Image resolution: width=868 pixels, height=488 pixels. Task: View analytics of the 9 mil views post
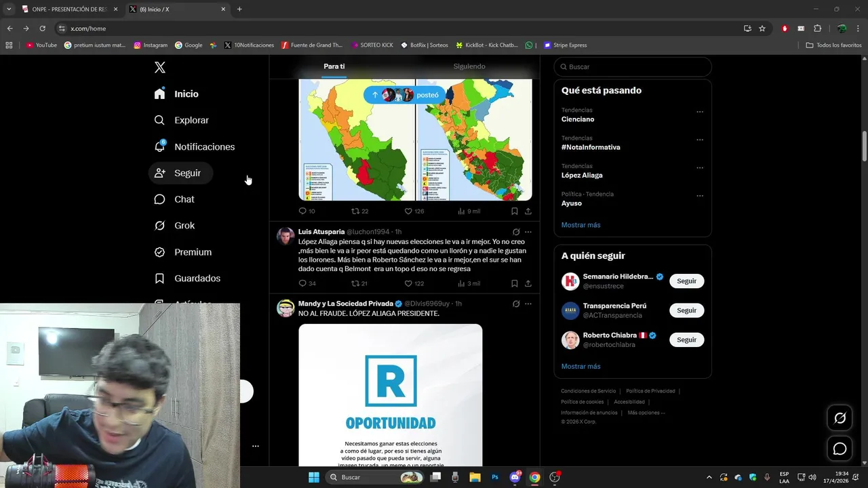[x=469, y=211]
